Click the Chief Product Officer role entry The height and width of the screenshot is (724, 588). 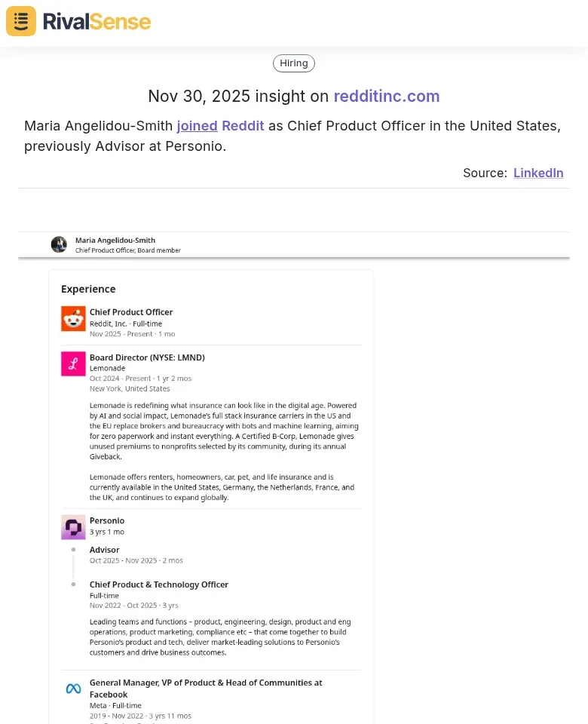(130, 312)
